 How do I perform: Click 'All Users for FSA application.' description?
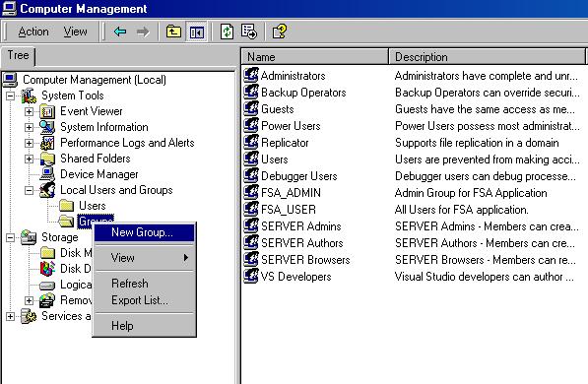[462, 210]
